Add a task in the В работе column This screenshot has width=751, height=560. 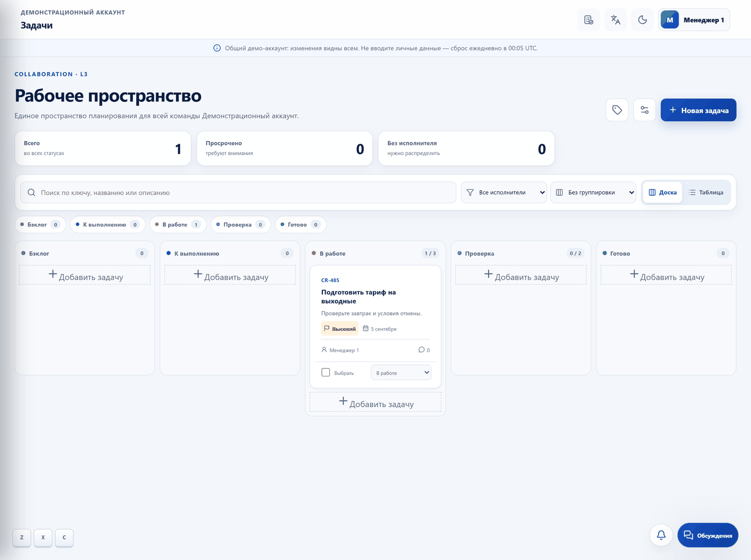(x=376, y=402)
